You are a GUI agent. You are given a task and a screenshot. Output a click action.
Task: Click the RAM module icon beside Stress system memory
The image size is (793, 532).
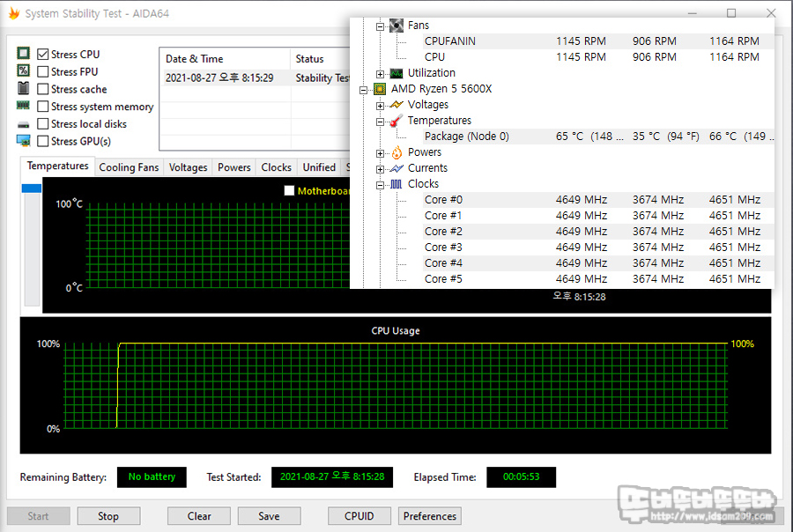click(x=23, y=105)
